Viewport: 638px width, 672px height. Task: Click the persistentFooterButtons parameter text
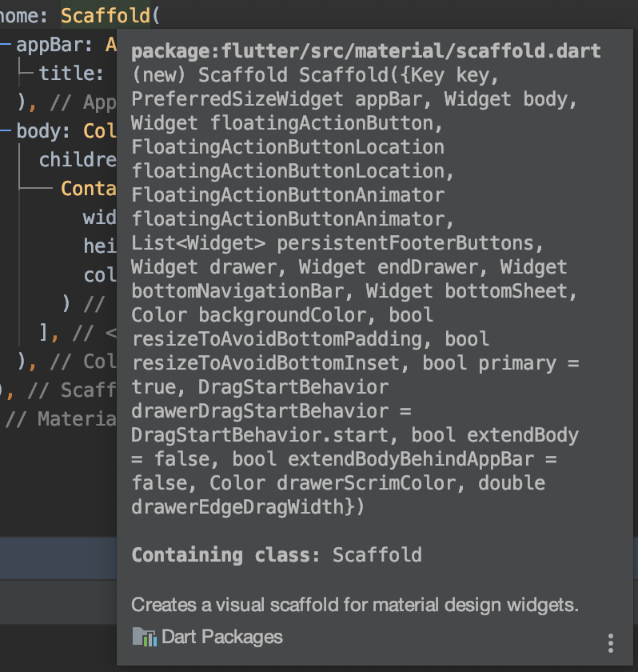pyautogui.click(x=405, y=243)
